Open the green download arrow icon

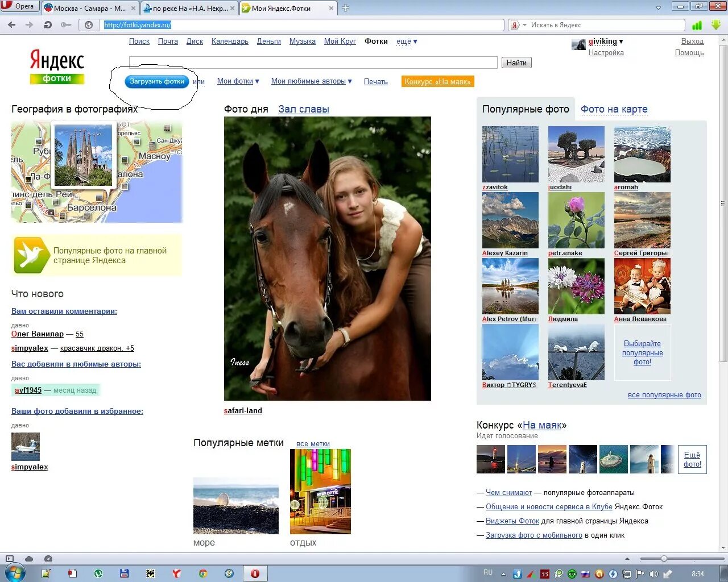tap(715, 24)
